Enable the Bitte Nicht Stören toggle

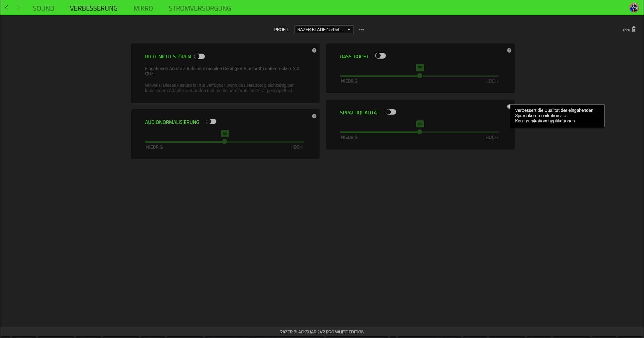pyautogui.click(x=199, y=56)
